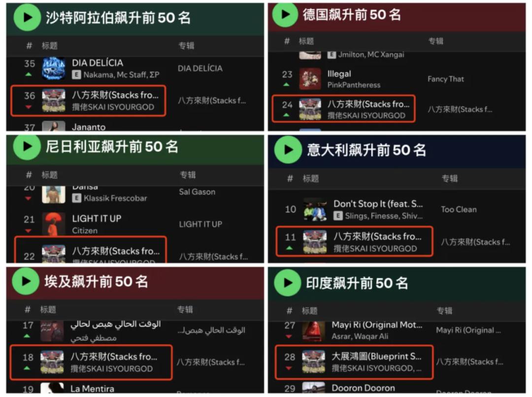Open Don't Stop It cover thumbnail
This screenshot has width=532, height=397.
(x=314, y=210)
